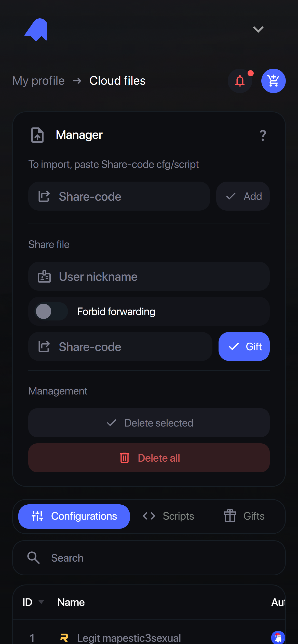The image size is (298, 644).
Task: Switch to the Scripts tab
Action: (x=169, y=516)
